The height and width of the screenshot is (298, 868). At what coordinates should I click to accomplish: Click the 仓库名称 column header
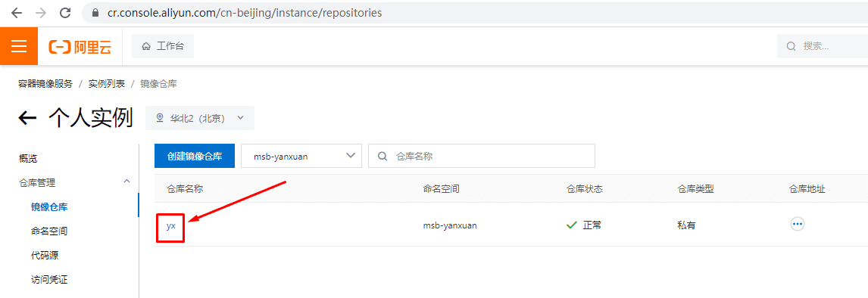click(x=185, y=189)
